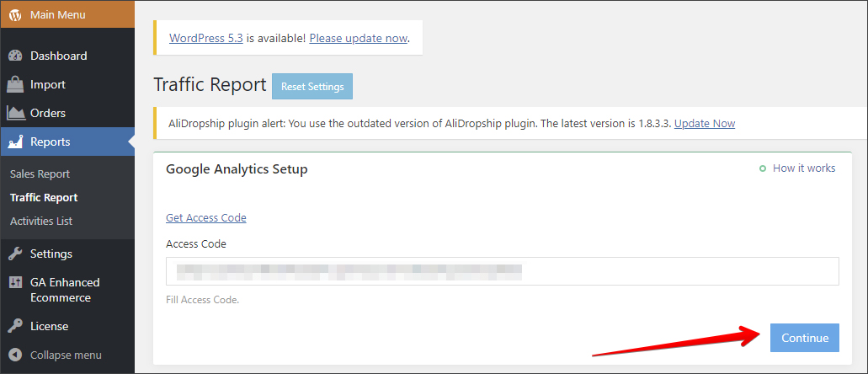Open the Sales Report submenu

pyautogui.click(x=40, y=174)
